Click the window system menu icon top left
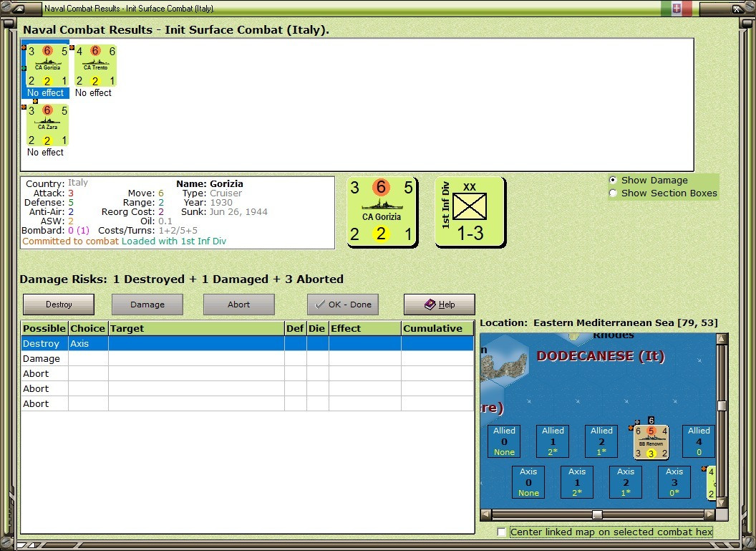Viewport: 756px width, 551px height. 18,8
